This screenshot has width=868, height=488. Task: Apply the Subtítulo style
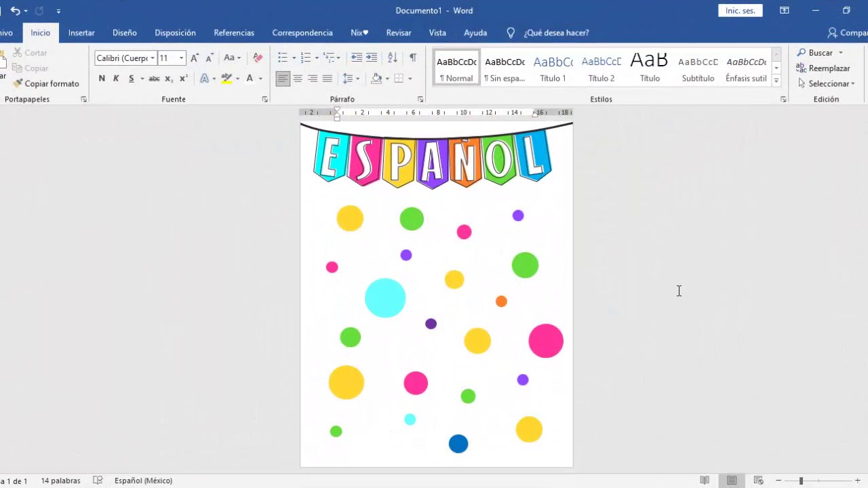point(698,68)
